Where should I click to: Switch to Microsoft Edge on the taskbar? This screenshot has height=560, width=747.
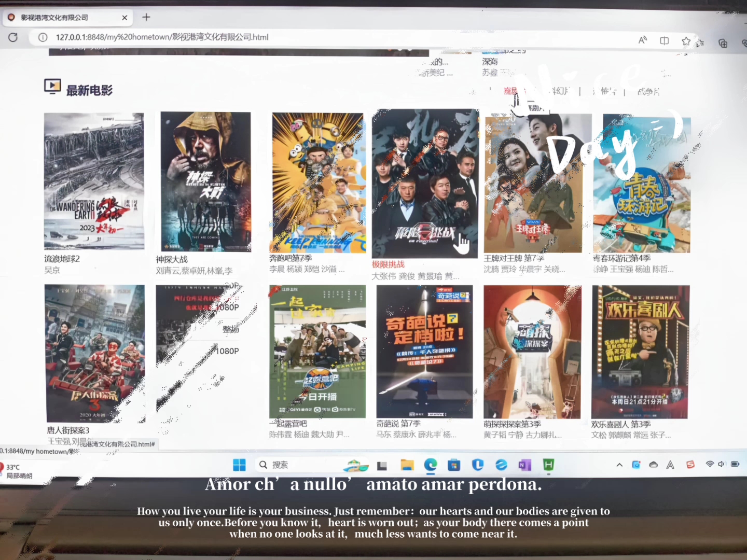pyautogui.click(x=431, y=465)
